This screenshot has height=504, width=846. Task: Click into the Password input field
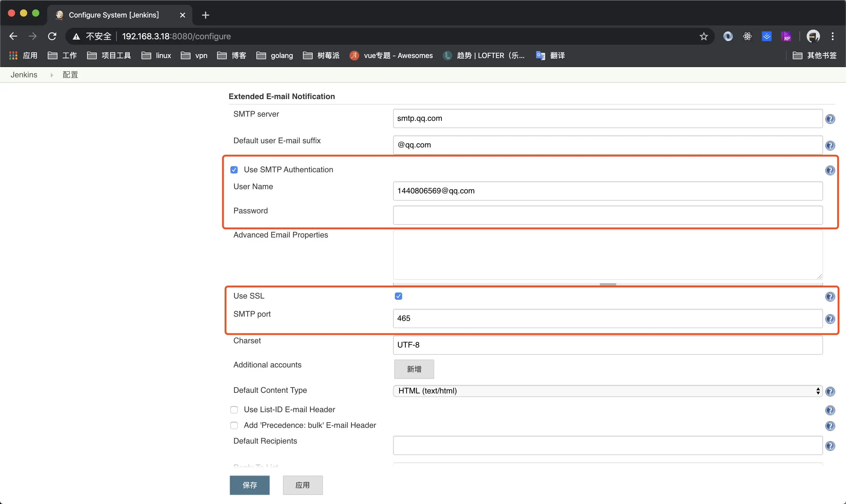click(x=607, y=215)
